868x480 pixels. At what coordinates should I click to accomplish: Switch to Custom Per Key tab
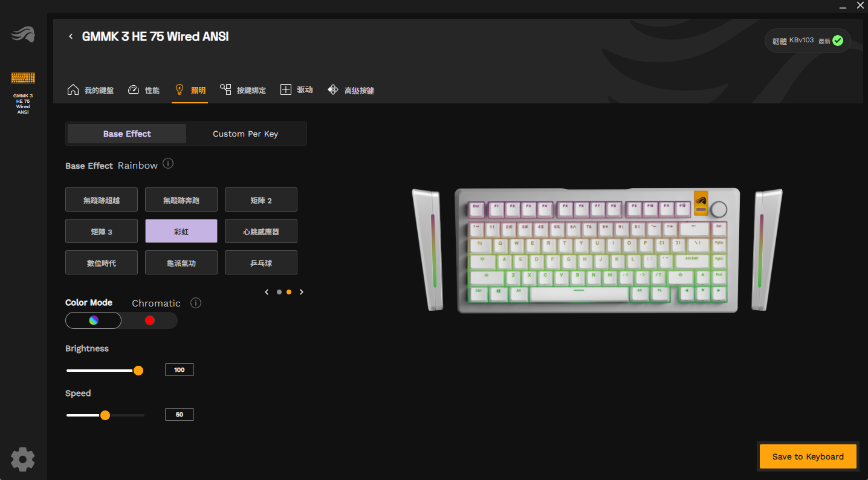245,134
